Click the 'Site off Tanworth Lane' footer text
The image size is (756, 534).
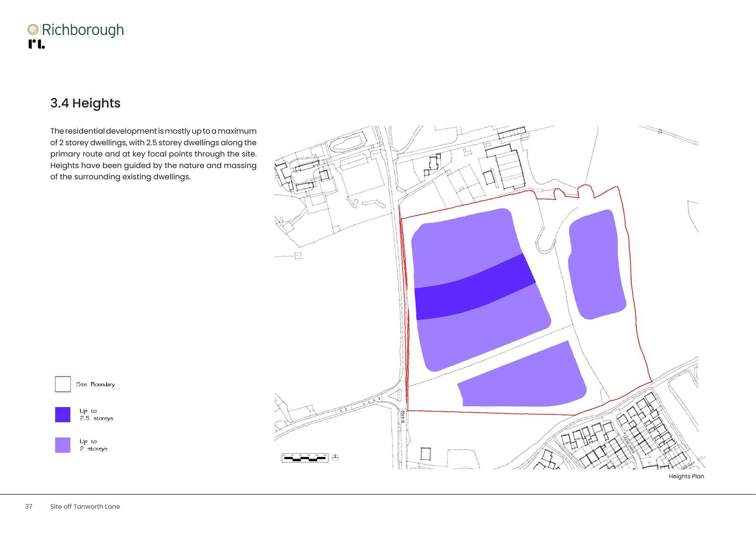[x=85, y=507]
